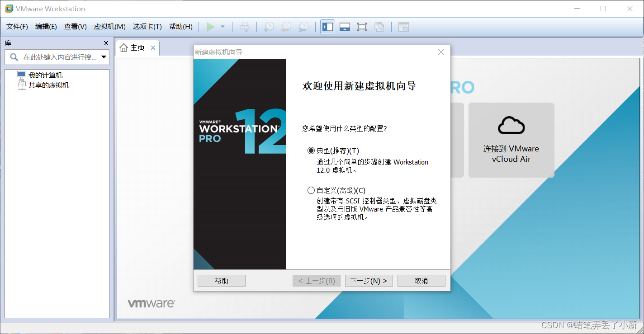Open the 查看(V) menu
644x334 pixels.
pos(76,27)
